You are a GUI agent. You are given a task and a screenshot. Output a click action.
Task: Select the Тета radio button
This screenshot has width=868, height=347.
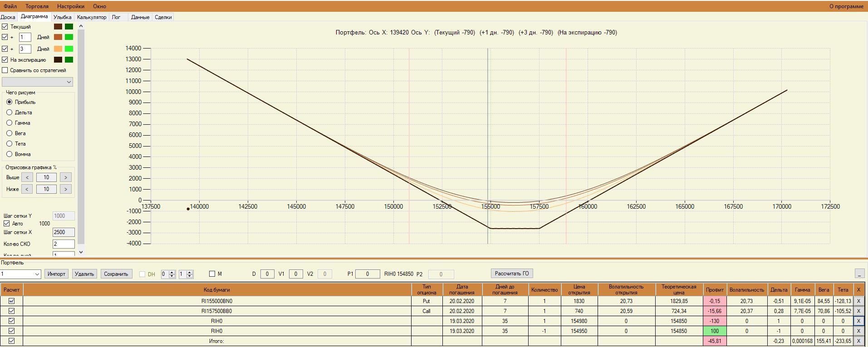(10, 144)
